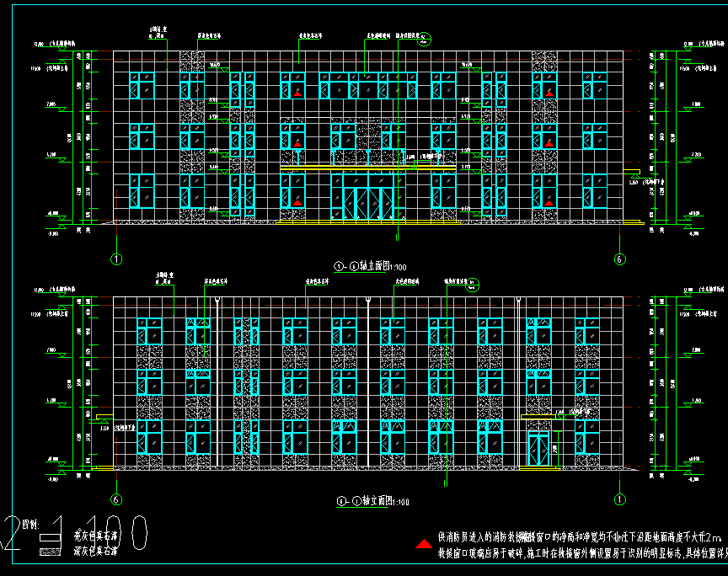Click axis bubble 1 under the upper elevation
This screenshot has height=576, width=728.
coord(116,259)
